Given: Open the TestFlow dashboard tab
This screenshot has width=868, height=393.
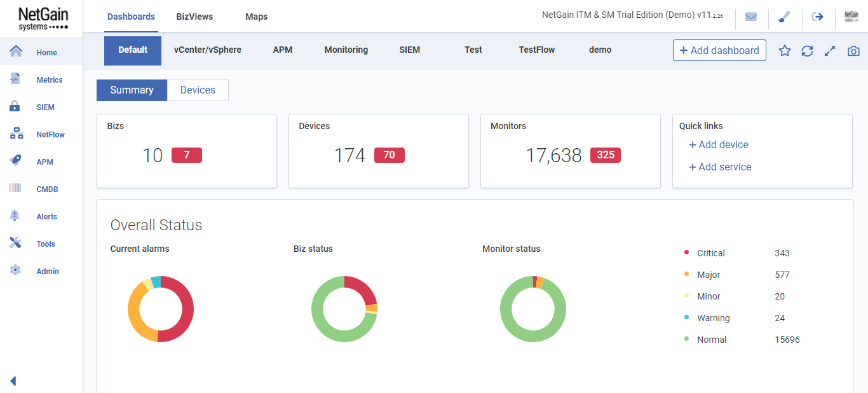Looking at the screenshot, I should [x=537, y=50].
